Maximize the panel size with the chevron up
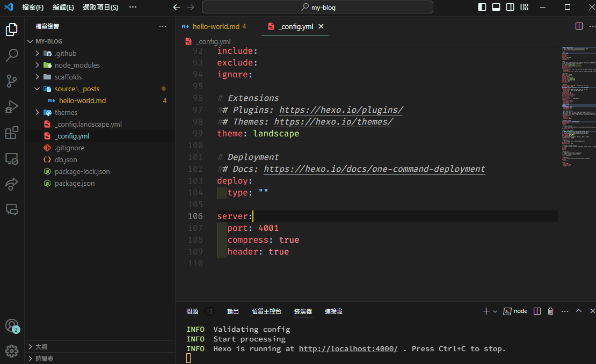Image resolution: width=596 pixels, height=364 pixels. (578, 311)
